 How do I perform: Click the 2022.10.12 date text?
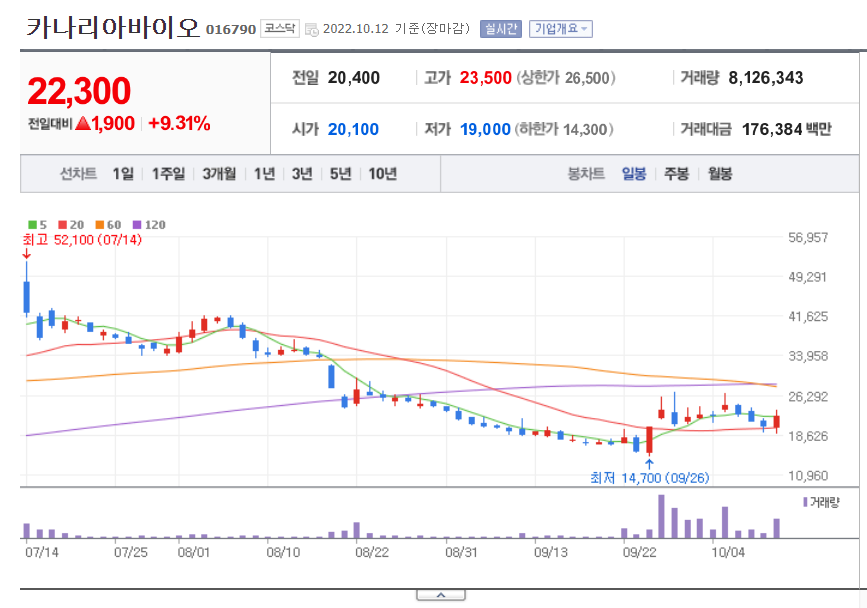pyautogui.click(x=356, y=29)
